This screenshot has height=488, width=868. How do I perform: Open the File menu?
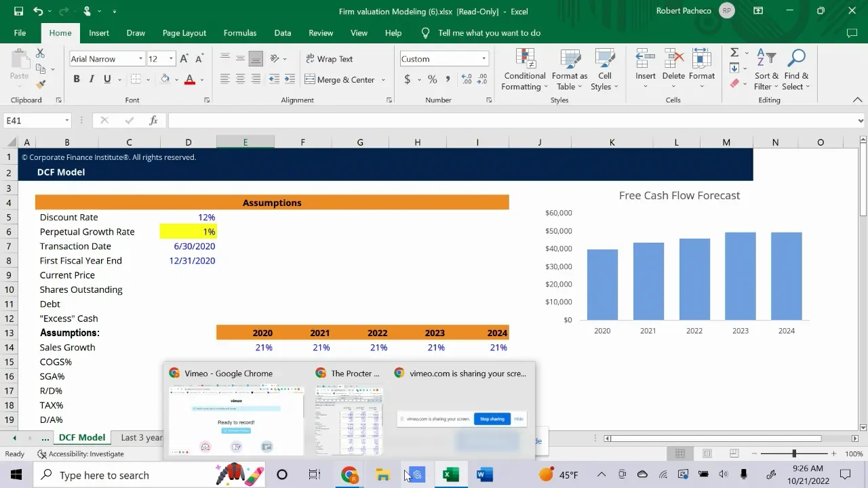(20, 33)
